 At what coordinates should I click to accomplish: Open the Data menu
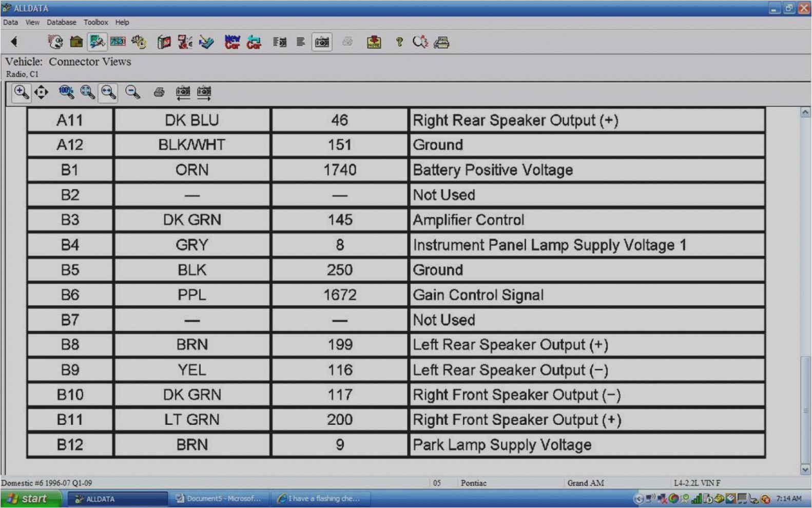[10, 23]
